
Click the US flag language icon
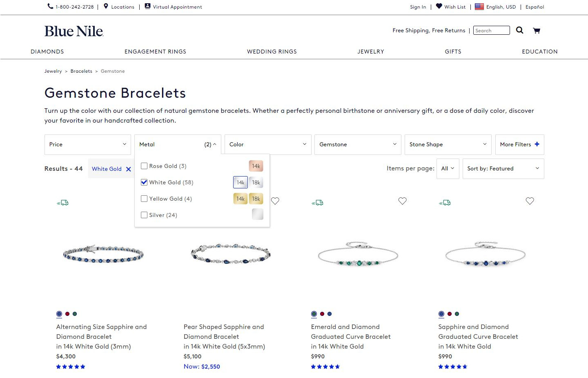(x=479, y=7)
